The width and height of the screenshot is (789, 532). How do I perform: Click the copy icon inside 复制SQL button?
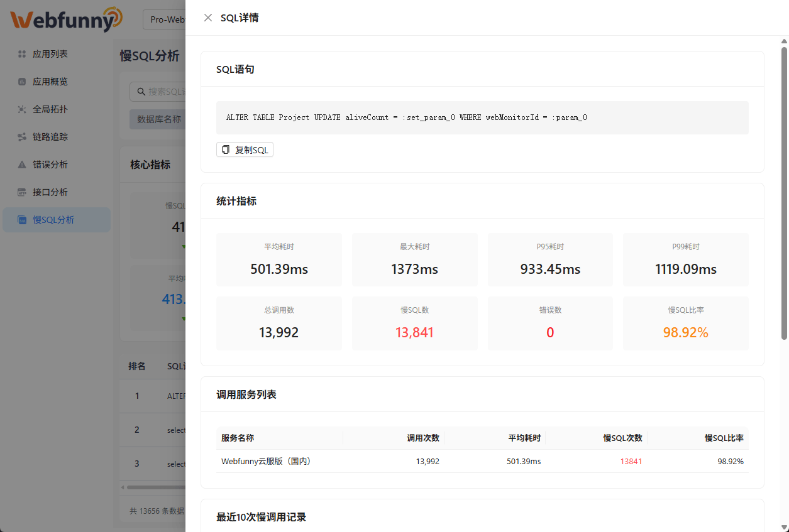(226, 149)
